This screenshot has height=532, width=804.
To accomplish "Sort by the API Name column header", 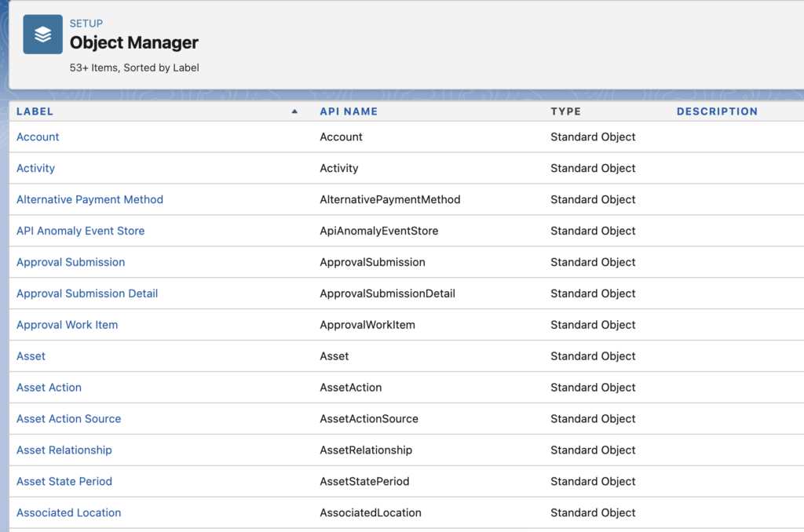I will 349,111.
